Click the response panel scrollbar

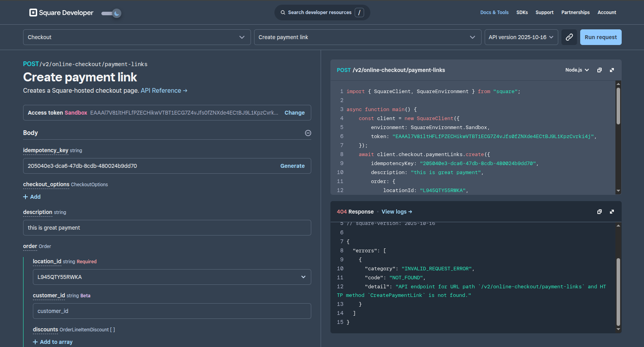(x=618, y=291)
